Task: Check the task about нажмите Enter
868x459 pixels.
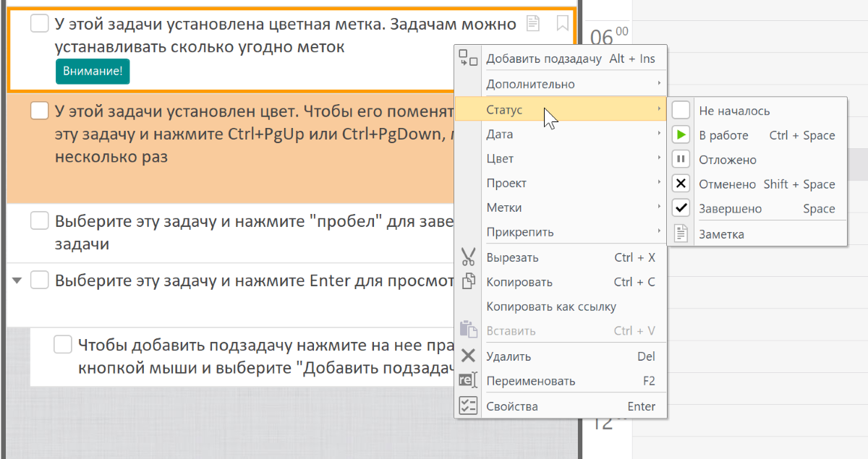Action: (x=39, y=280)
